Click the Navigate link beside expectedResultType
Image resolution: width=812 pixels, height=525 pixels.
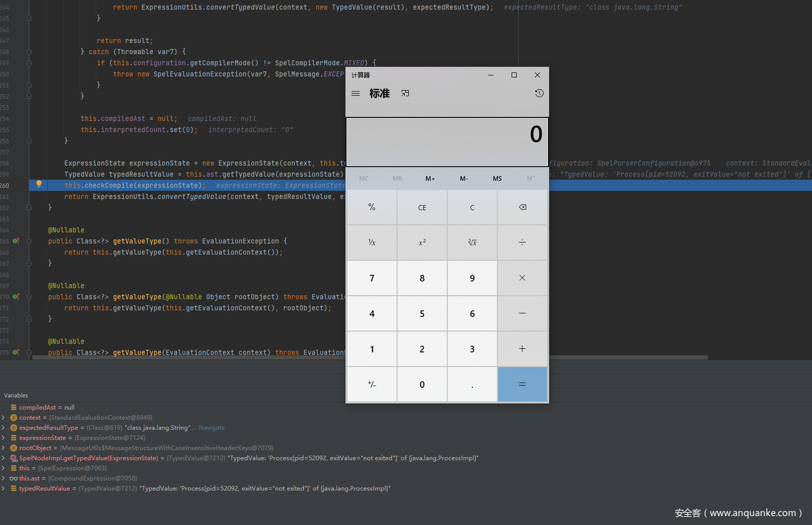pyautogui.click(x=211, y=428)
